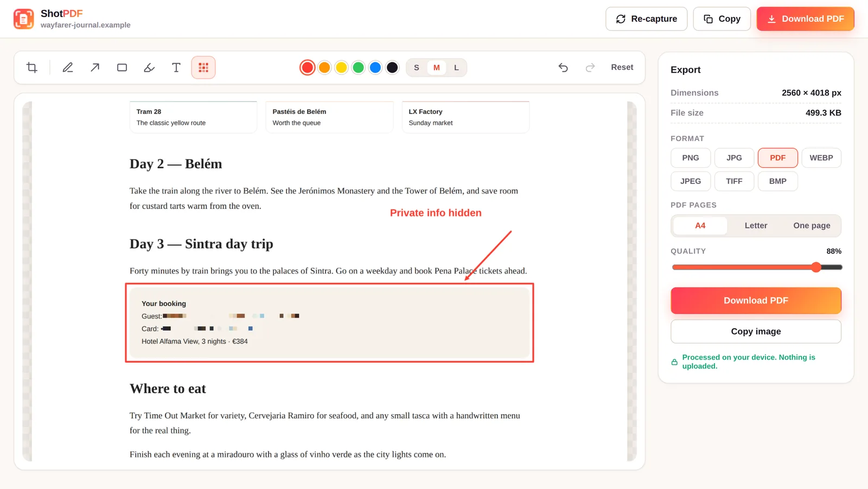Choose PDF export format
The height and width of the screenshot is (489, 868).
coord(778,158)
